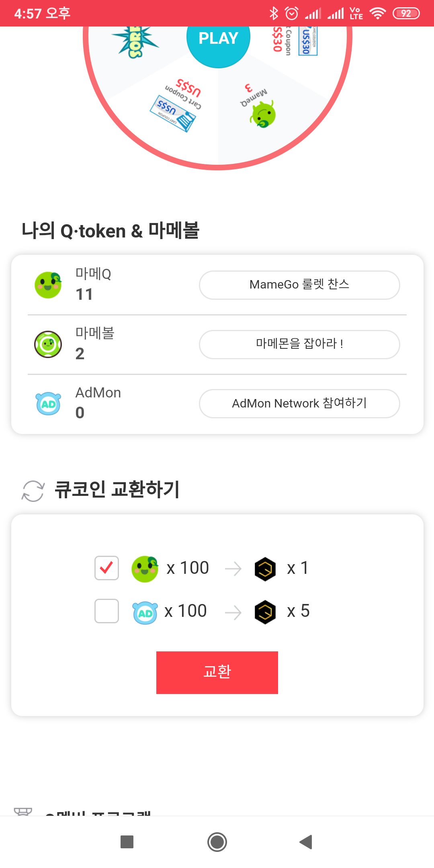This screenshot has width=434, height=868.
Task: Tap the Android back navigation button
Action: [x=306, y=842]
